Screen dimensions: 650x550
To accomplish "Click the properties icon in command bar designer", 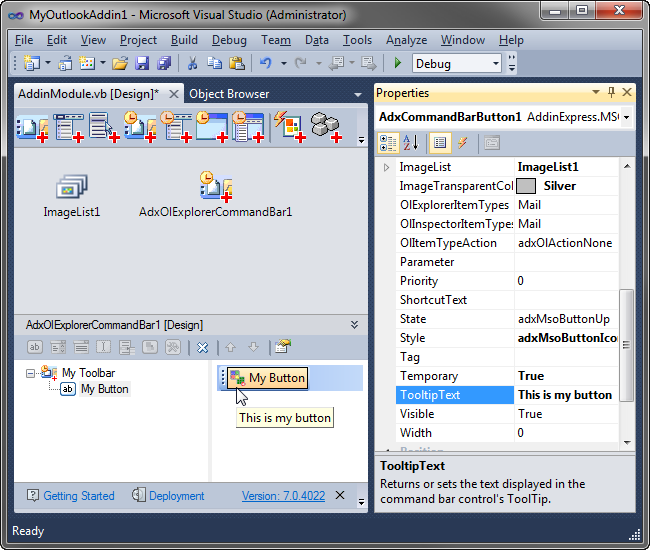I will (283, 346).
